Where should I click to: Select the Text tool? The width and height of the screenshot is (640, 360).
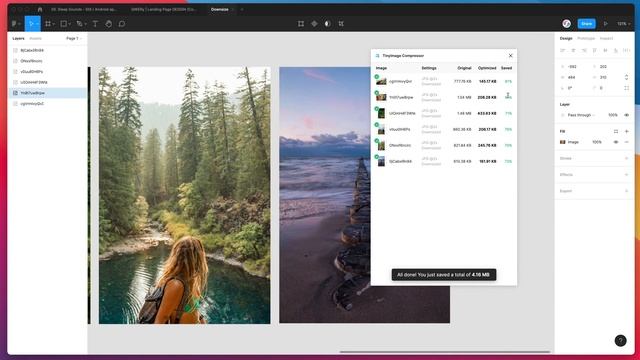pyautogui.click(x=95, y=24)
